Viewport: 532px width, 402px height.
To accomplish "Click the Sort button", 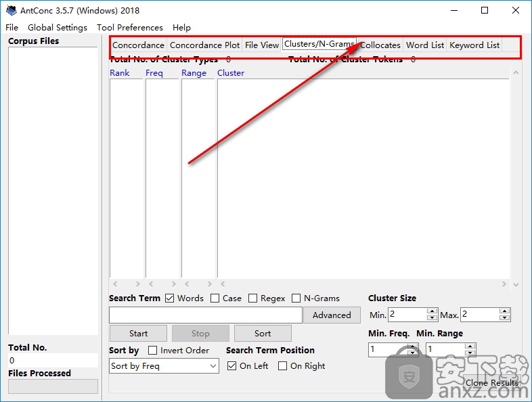I will pos(263,334).
